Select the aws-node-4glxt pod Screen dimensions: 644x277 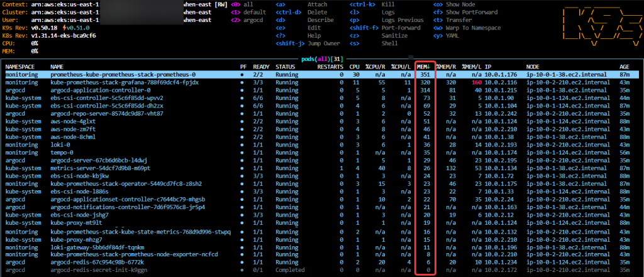pos(73,121)
